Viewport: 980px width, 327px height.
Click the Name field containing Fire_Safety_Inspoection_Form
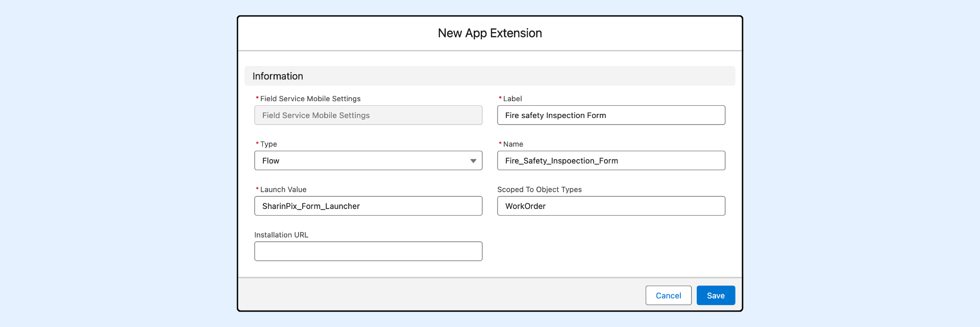[610, 160]
